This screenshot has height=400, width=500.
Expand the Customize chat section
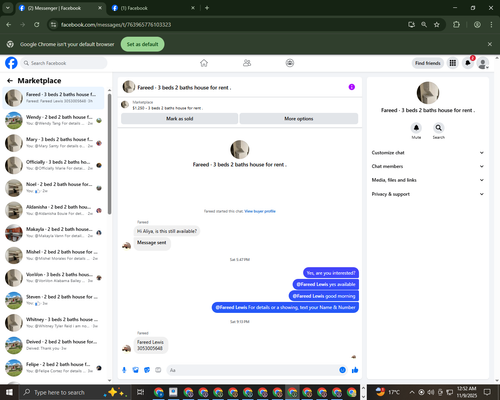428,153
